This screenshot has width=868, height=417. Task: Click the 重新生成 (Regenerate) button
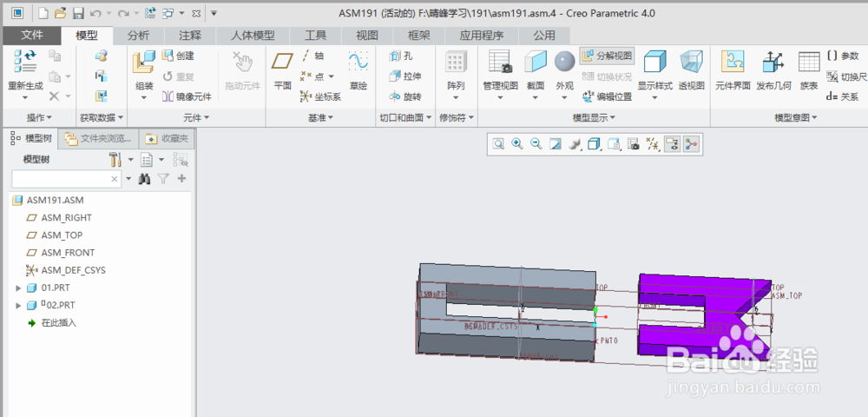click(x=25, y=74)
